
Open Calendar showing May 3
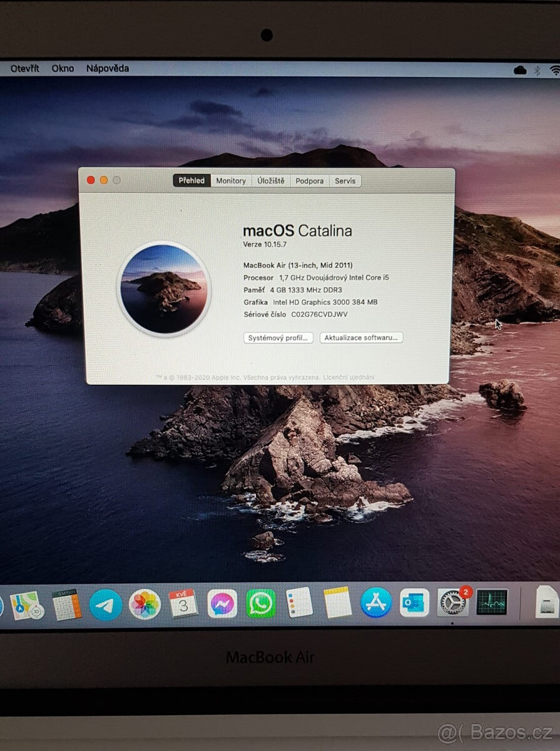pos(183,603)
